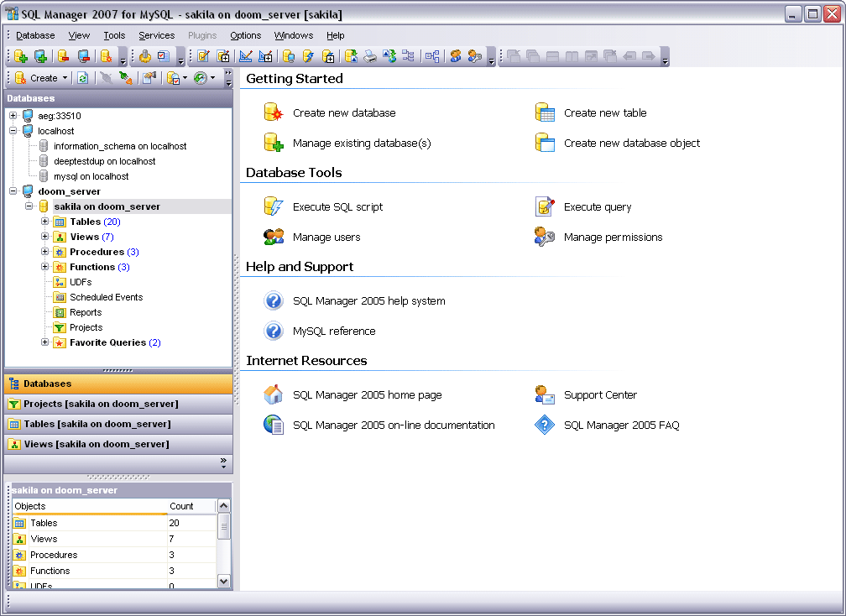Click the dependency tree diagram toolbar icon
Screen dimensions: 846x616
(x=409, y=56)
